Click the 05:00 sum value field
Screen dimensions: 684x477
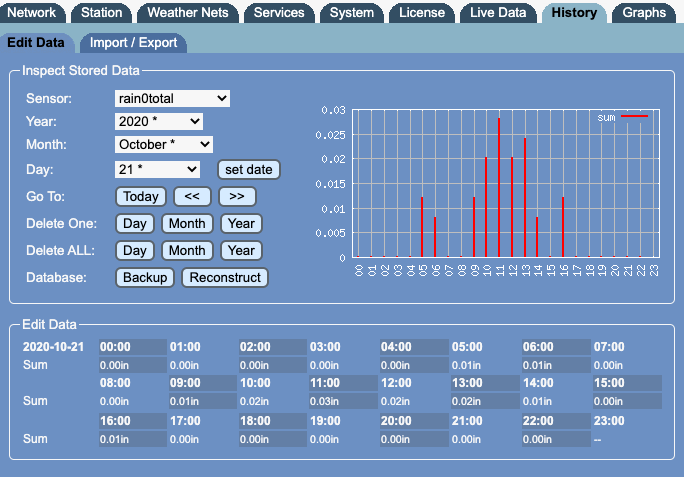(x=483, y=365)
